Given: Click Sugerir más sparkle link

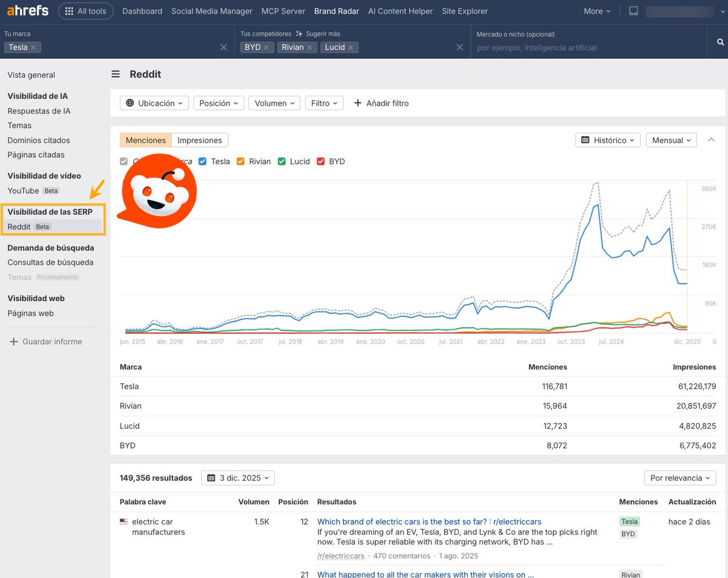Looking at the screenshot, I should click(318, 34).
